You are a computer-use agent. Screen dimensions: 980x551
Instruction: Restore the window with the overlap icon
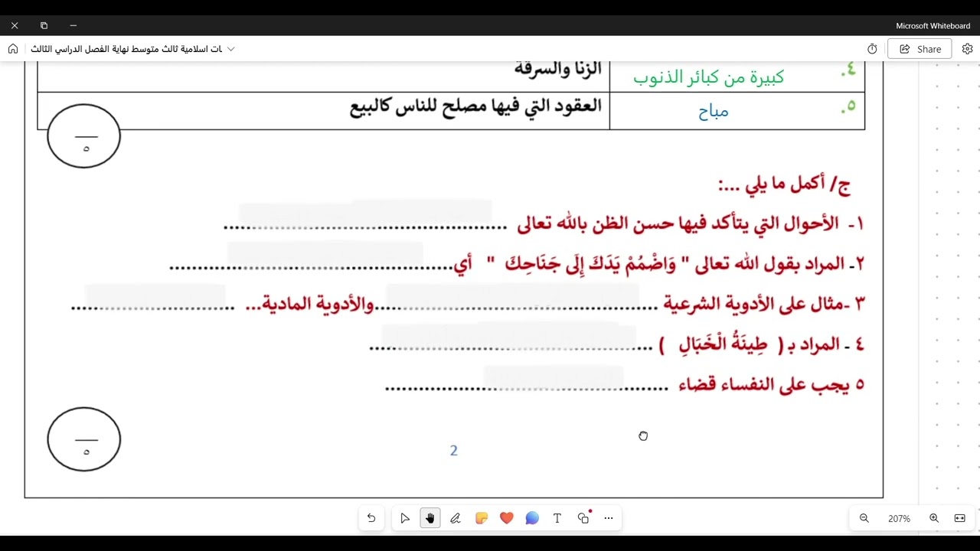pos(44,25)
